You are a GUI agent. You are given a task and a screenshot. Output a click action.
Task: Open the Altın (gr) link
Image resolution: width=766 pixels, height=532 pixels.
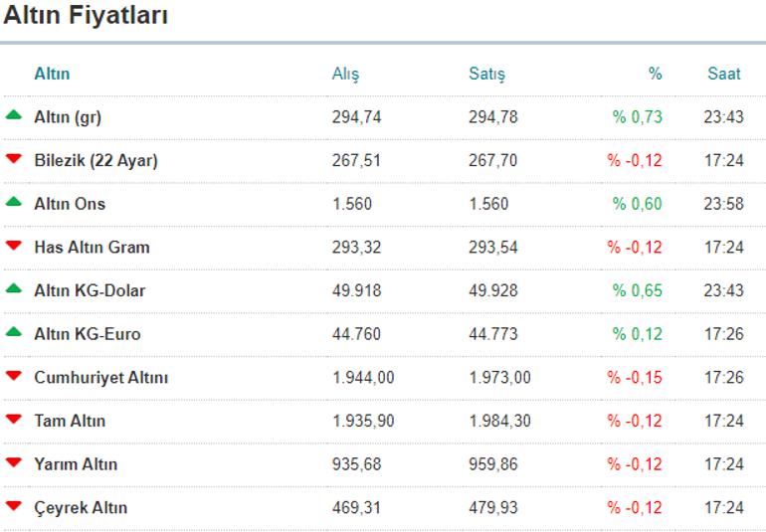(x=68, y=116)
